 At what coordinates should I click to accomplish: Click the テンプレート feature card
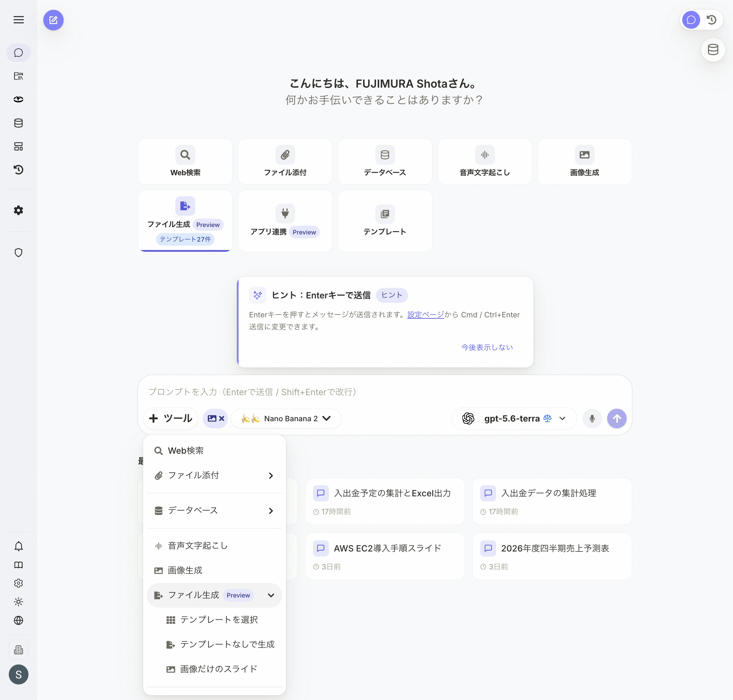385,221
